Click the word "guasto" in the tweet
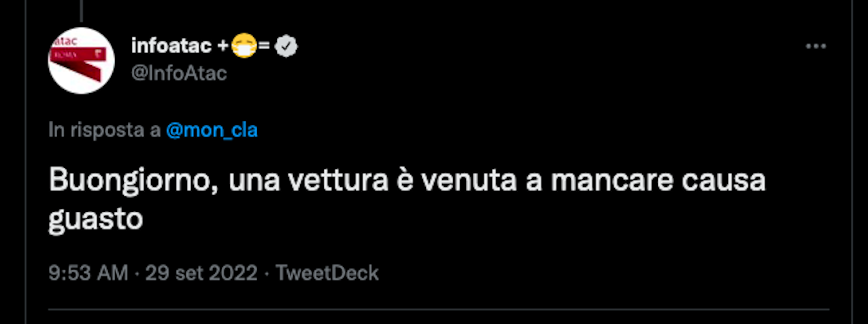This screenshot has height=324, width=868. coord(96,220)
